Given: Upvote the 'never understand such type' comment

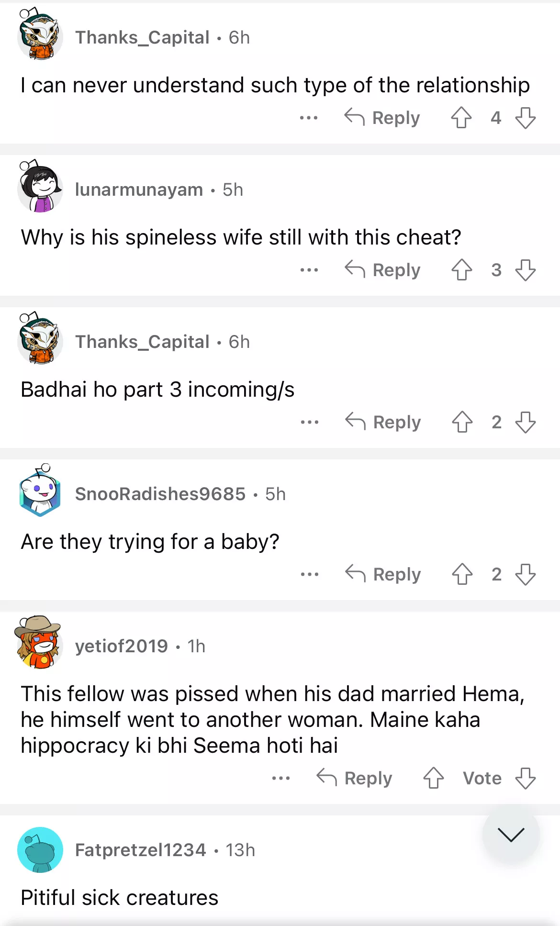Looking at the screenshot, I should [x=461, y=118].
